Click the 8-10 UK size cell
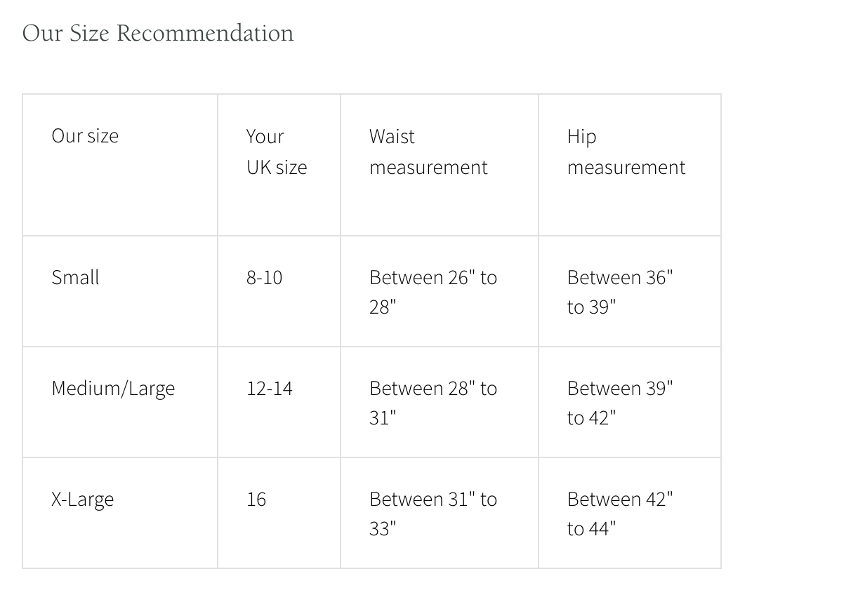Screen dimensions: 865x616 tap(279, 291)
